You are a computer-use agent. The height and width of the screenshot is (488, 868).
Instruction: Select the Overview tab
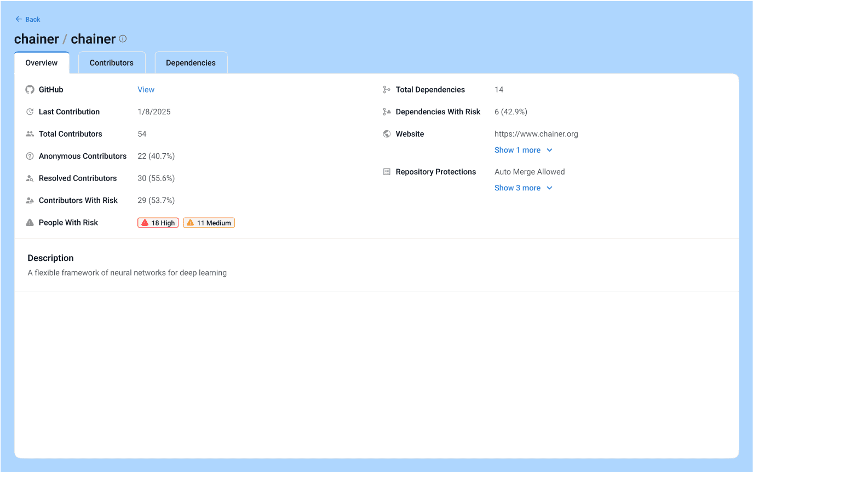42,63
